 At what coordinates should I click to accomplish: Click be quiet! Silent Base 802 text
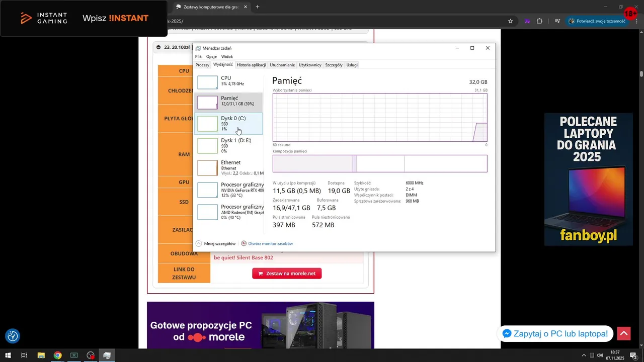click(244, 257)
